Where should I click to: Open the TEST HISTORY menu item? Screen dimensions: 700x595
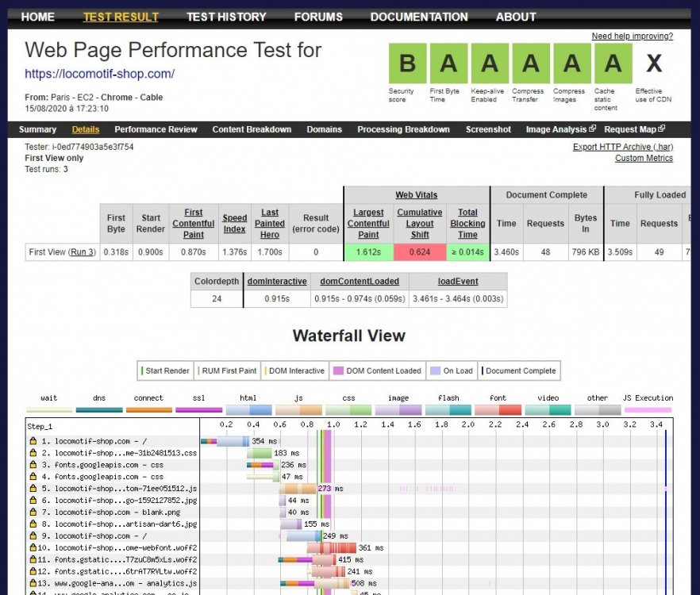coord(226,17)
